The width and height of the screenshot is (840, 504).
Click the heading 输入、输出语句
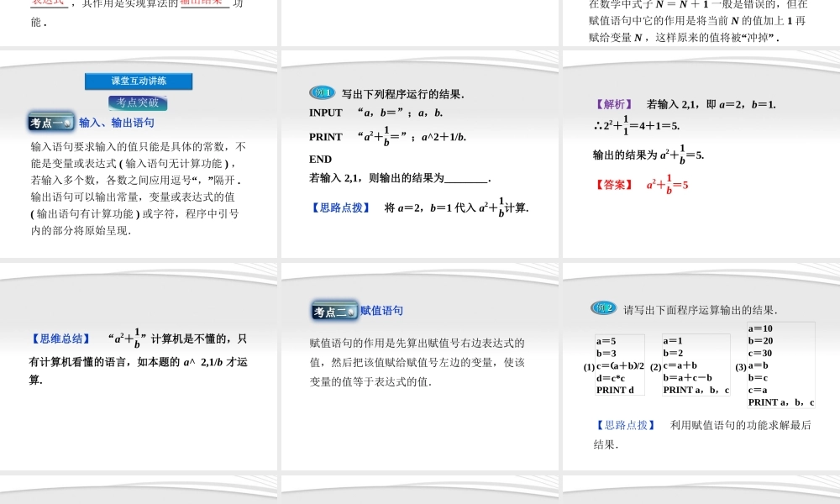pyautogui.click(x=117, y=123)
